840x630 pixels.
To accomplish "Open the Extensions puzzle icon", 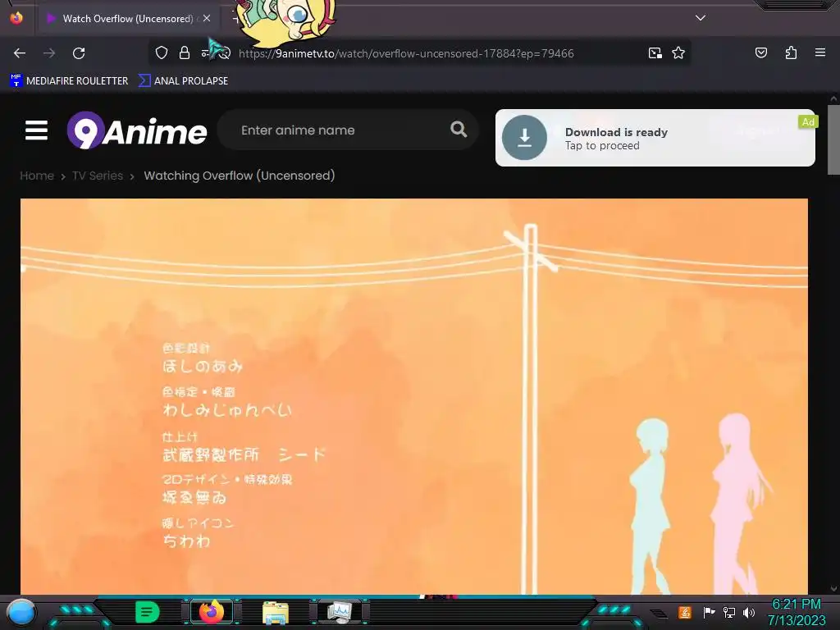I will point(791,52).
